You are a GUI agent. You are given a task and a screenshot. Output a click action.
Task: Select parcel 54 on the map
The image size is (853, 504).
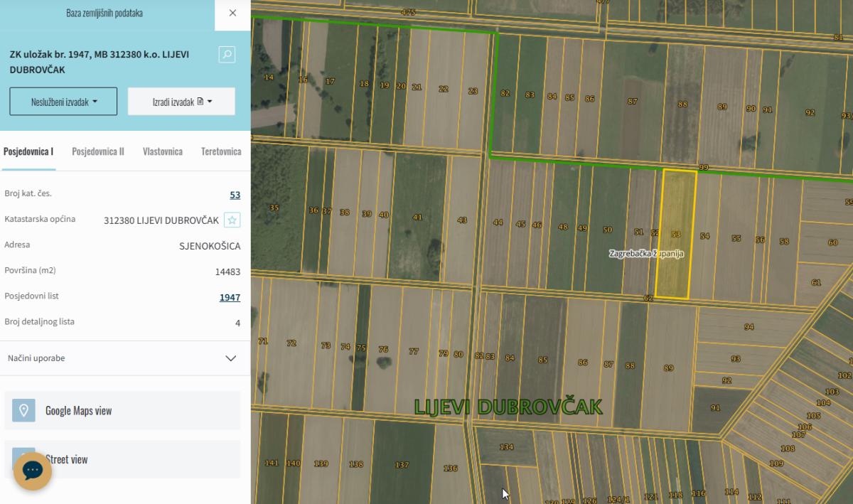tap(704, 236)
